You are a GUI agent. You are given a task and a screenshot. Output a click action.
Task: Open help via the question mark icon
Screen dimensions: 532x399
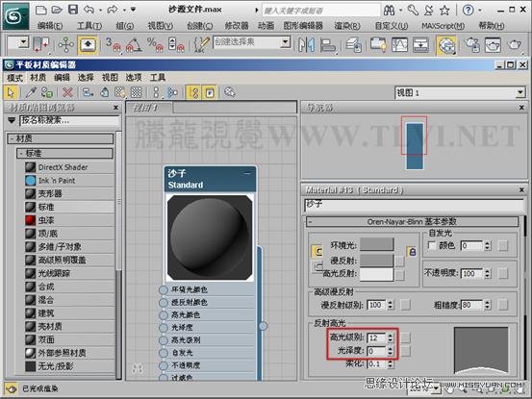click(468, 11)
